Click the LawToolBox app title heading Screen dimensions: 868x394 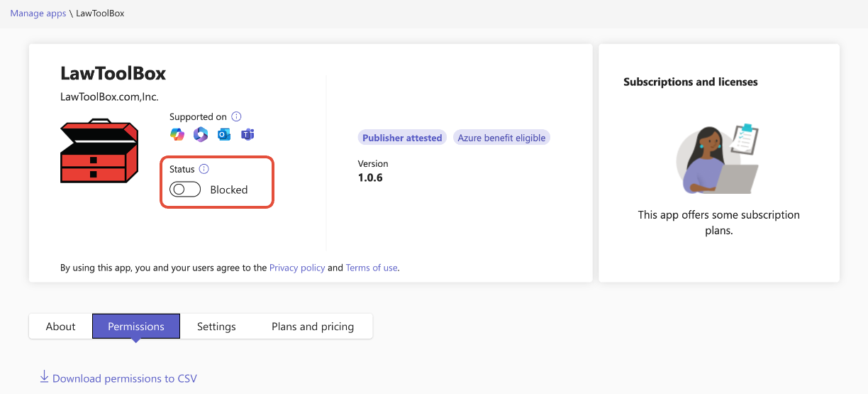[x=113, y=73]
